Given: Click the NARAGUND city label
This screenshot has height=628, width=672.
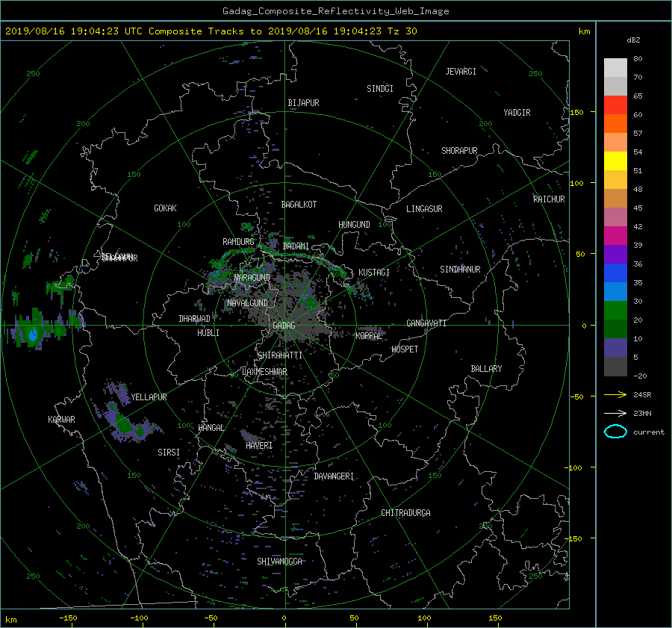Looking at the screenshot, I should [x=252, y=277].
